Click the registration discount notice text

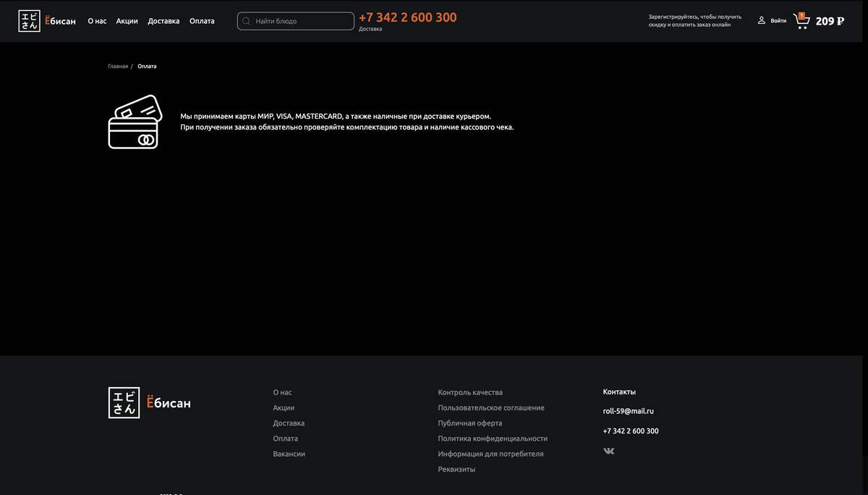click(x=695, y=20)
